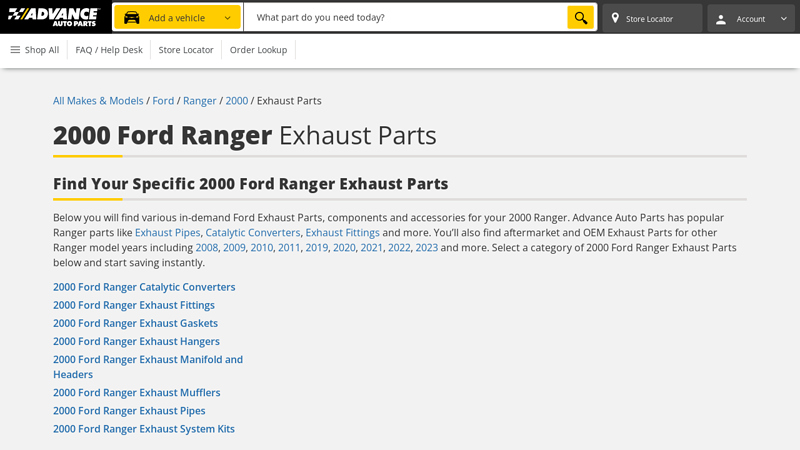
Task: Open 2000 Ford Ranger Catalytic Converters
Action: coord(144,287)
